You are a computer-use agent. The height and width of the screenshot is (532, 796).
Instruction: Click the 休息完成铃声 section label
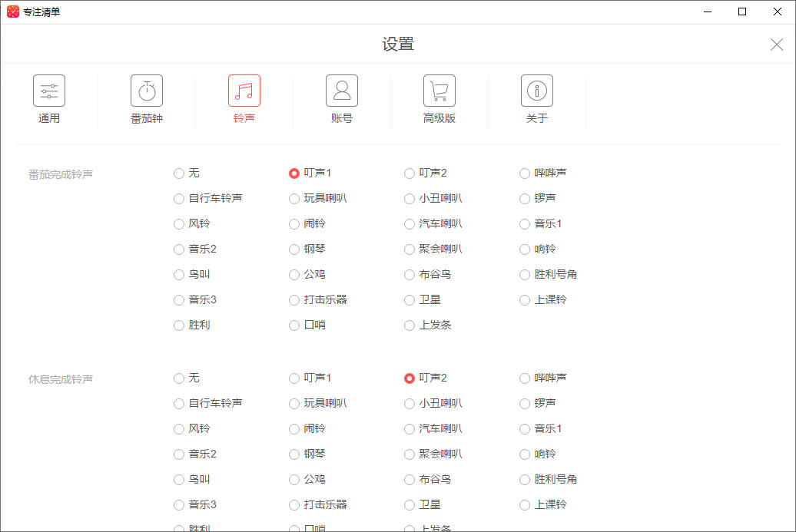coord(61,379)
